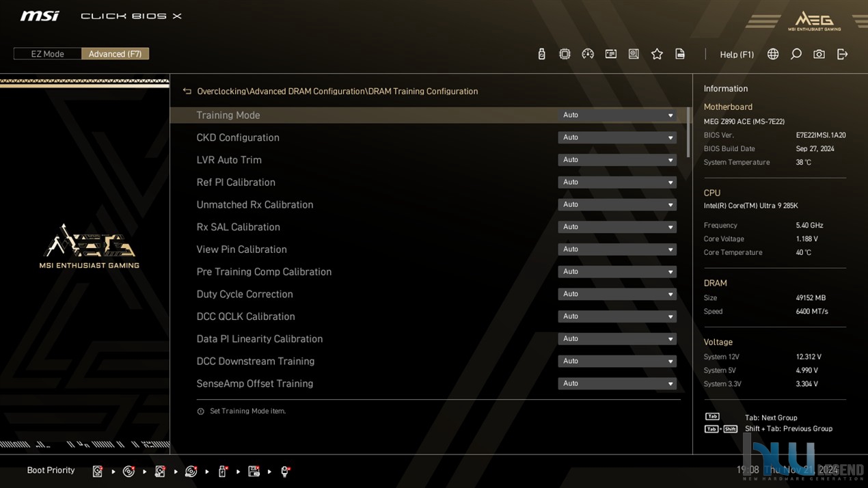Take a screenshot with the camera icon
This screenshot has height=488, width=868.
(819, 54)
